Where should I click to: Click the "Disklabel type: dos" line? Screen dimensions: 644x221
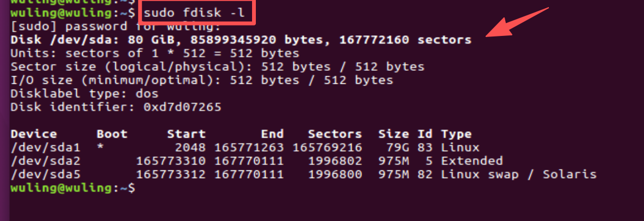coord(84,94)
